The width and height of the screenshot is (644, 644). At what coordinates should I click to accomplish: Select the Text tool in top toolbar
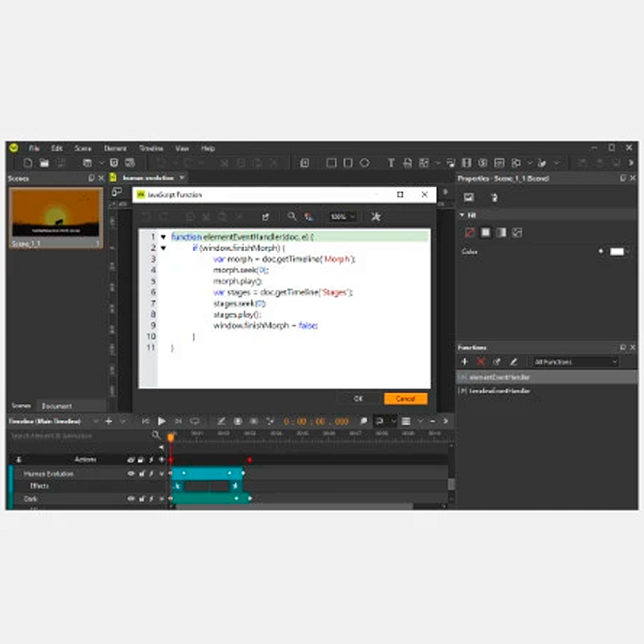point(390,163)
